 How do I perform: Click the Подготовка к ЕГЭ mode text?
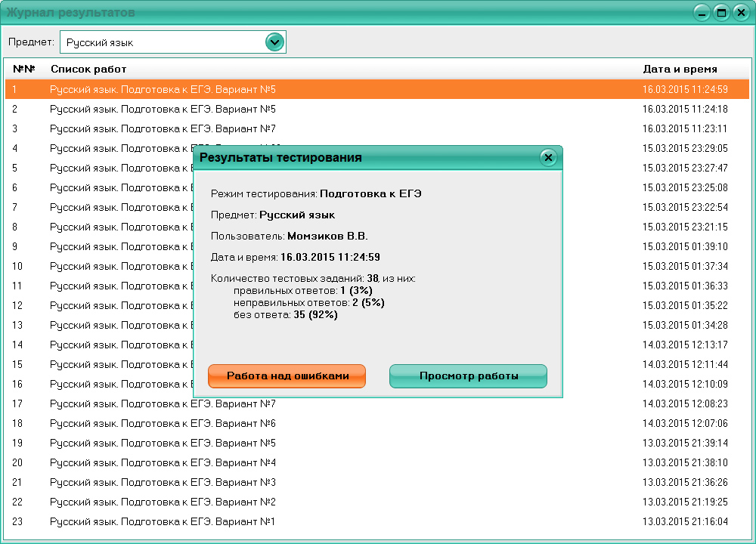(370, 193)
